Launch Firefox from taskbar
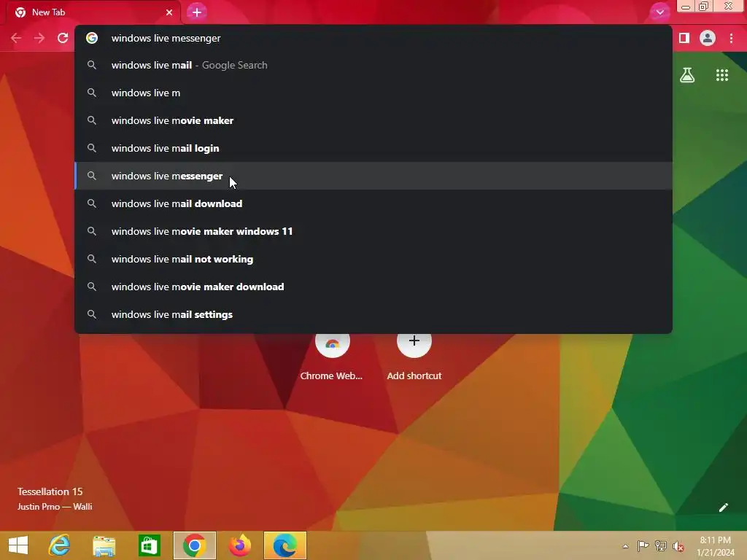Viewport: 747px width, 560px height. [x=239, y=545]
